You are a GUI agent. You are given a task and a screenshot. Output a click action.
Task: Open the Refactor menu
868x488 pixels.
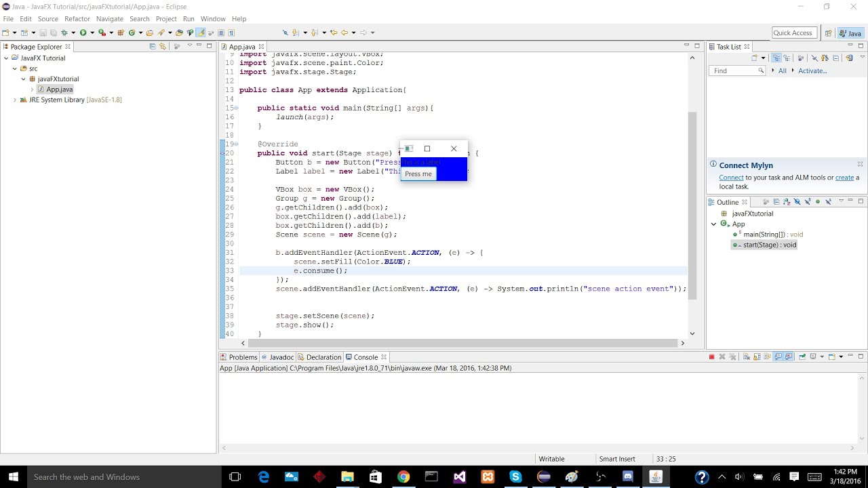click(77, 18)
